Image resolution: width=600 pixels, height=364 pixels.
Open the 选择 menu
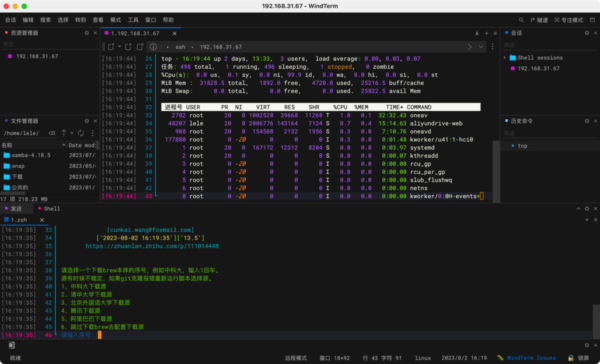coord(63,20)
